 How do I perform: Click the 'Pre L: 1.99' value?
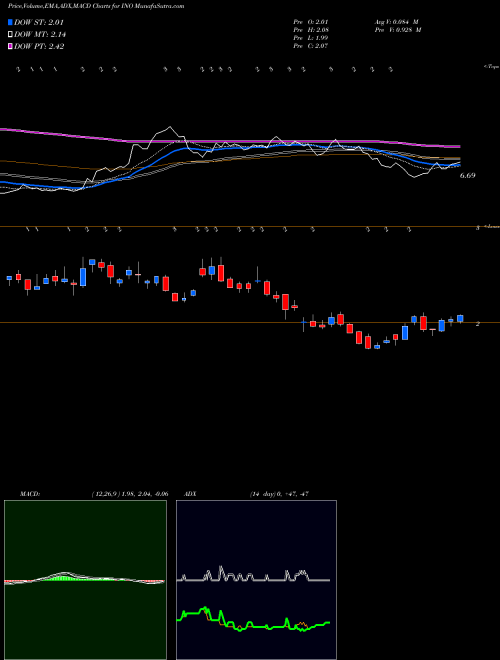point(311,38)
